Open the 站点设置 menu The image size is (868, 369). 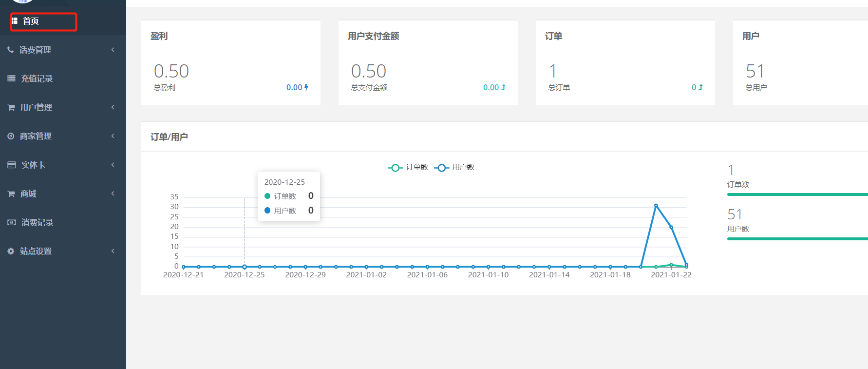[x=63, y=251]
